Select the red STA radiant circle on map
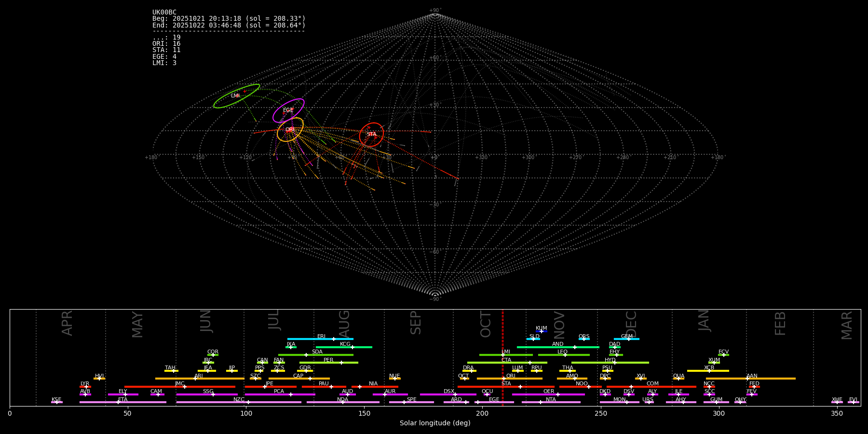Image resolution: width=868 pixels, height=434 pixels. click(x=371, y=135)
